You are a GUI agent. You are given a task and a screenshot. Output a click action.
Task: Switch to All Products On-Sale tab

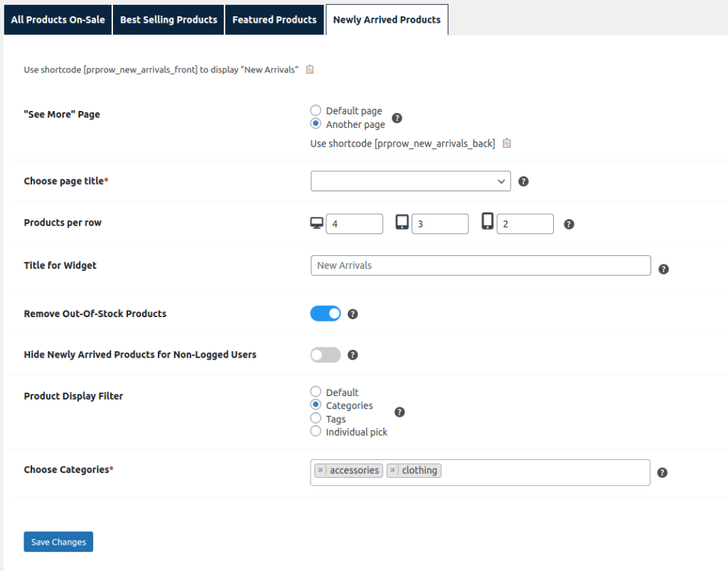(58, 20)
